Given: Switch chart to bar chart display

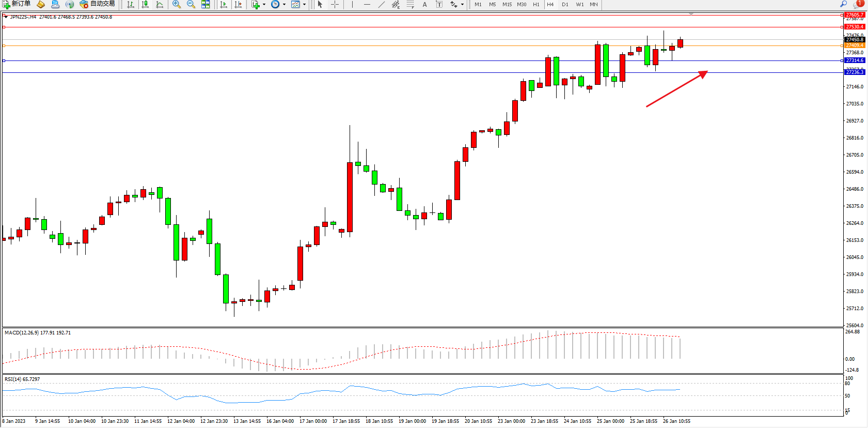Looking at the screenshot, I should (x=131, y=5).
